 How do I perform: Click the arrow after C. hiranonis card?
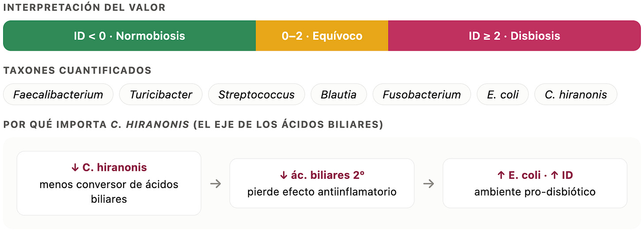(215, 184)
